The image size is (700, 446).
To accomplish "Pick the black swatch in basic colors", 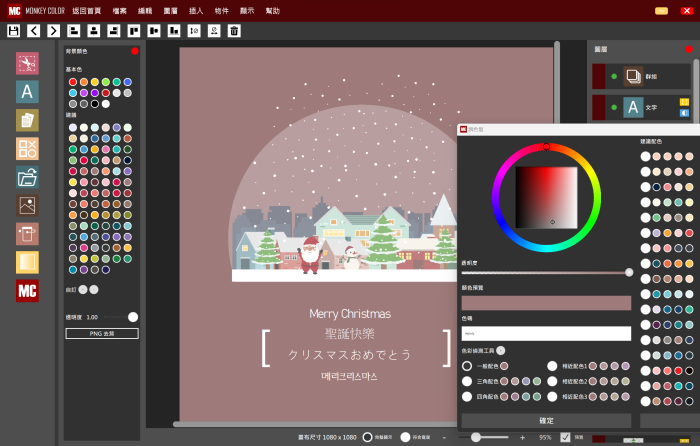I will 95,103.
